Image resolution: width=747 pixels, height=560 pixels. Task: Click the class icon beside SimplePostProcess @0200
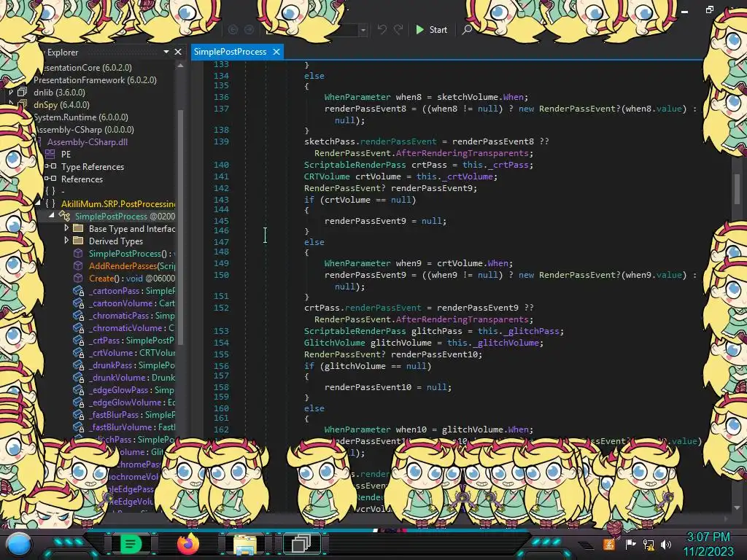(64, 216)
